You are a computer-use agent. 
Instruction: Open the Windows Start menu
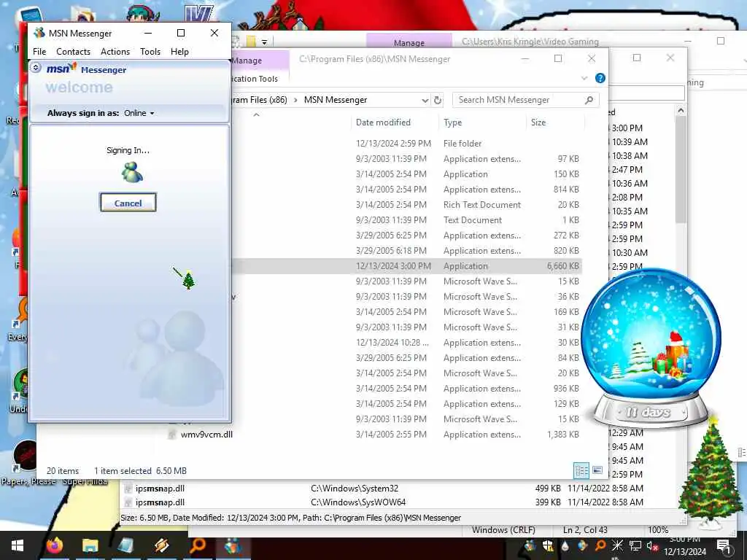[18, 545]
